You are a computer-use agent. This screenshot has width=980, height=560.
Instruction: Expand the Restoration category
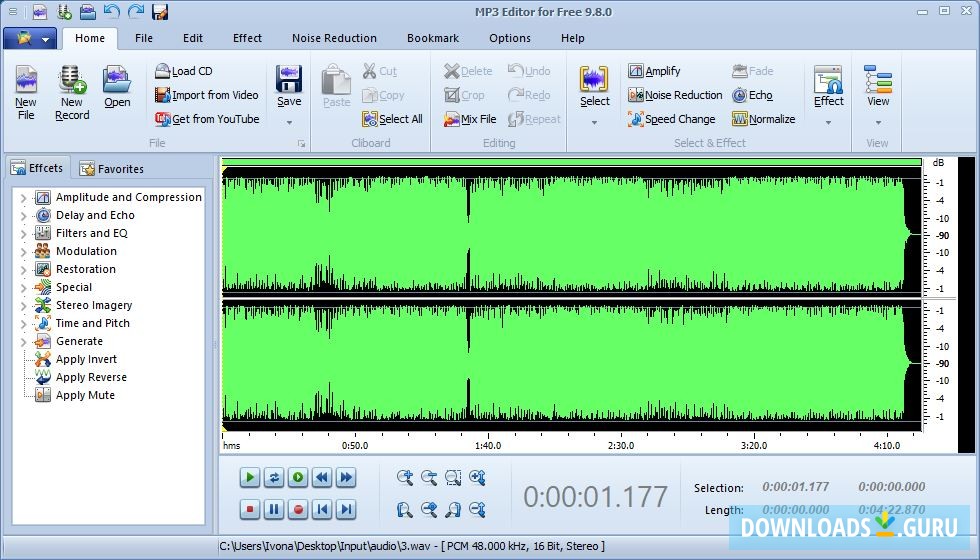click(x=23, y=270)
